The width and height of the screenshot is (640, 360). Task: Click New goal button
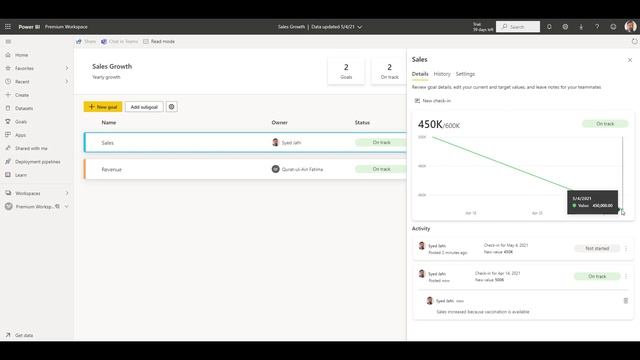point(103,107)
